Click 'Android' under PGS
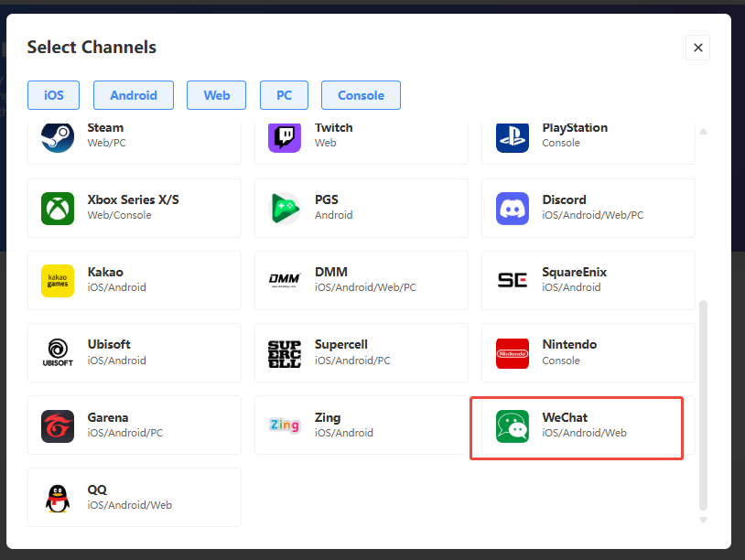 click(x=333, y=215)
